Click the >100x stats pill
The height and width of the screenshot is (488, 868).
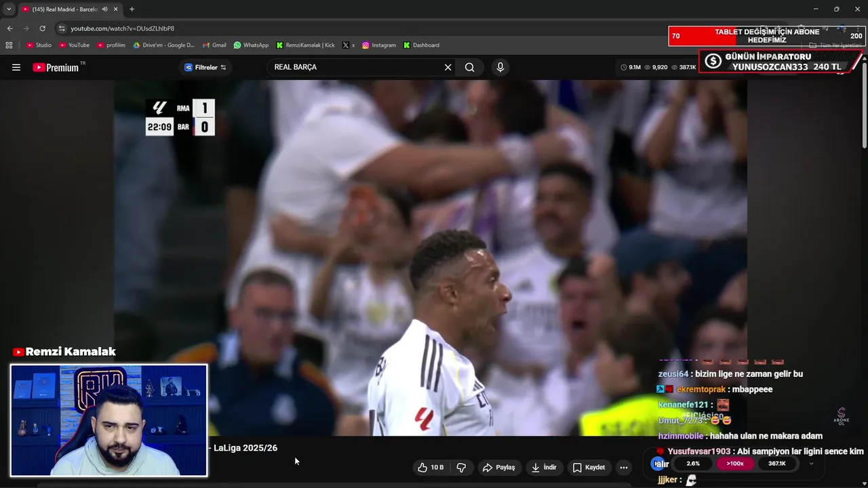click(x=734, y=464)
